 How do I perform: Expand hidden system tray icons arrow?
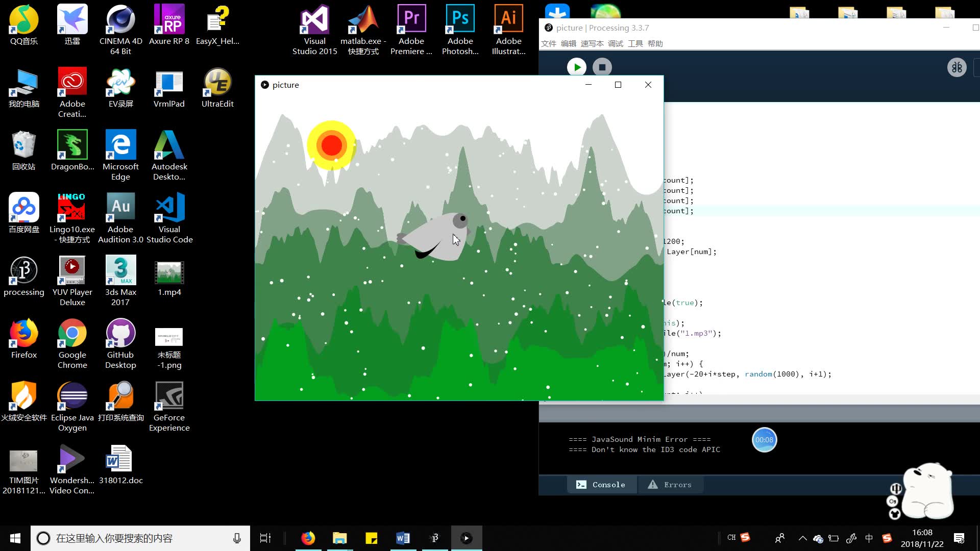[x=802, y=538]
